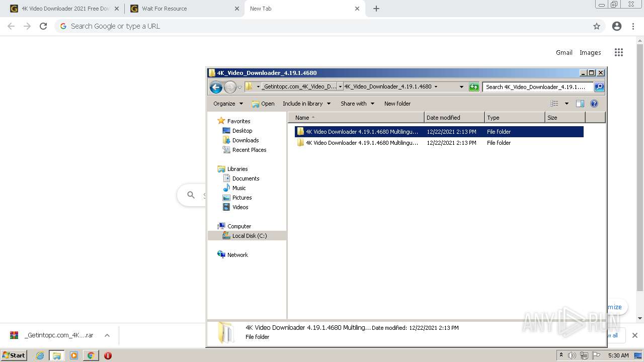This screenshot has height=362, width=644.
Task: Open Desktop in navigation pane
Action: click(x=237, y=131)
